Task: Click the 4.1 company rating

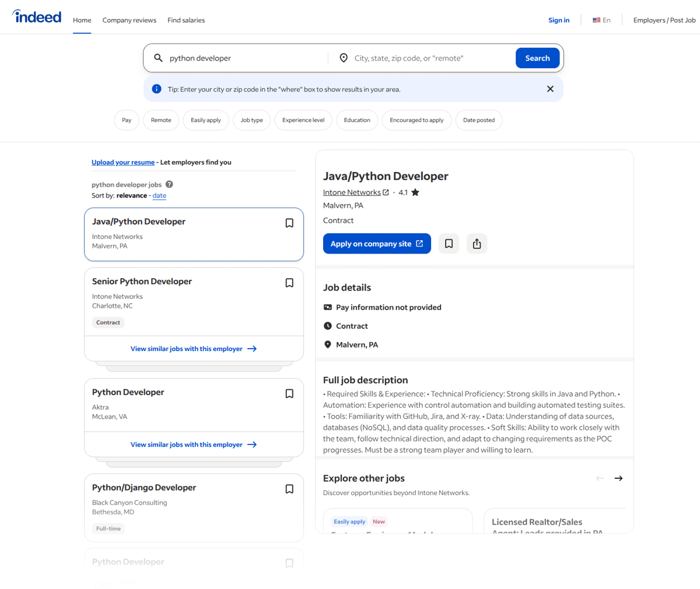Action: [403, 192]
